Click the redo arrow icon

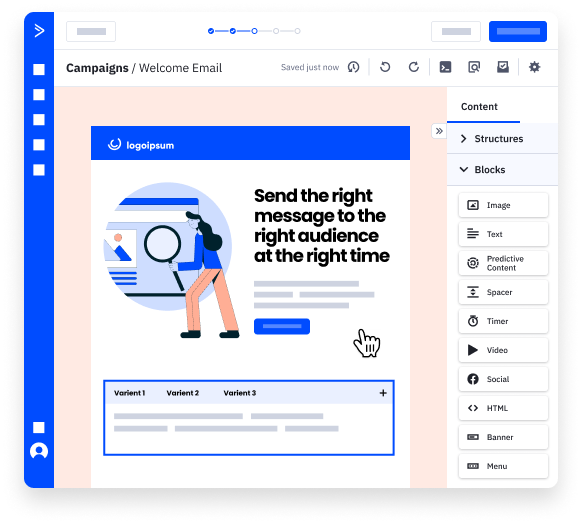tap(414, 67)
